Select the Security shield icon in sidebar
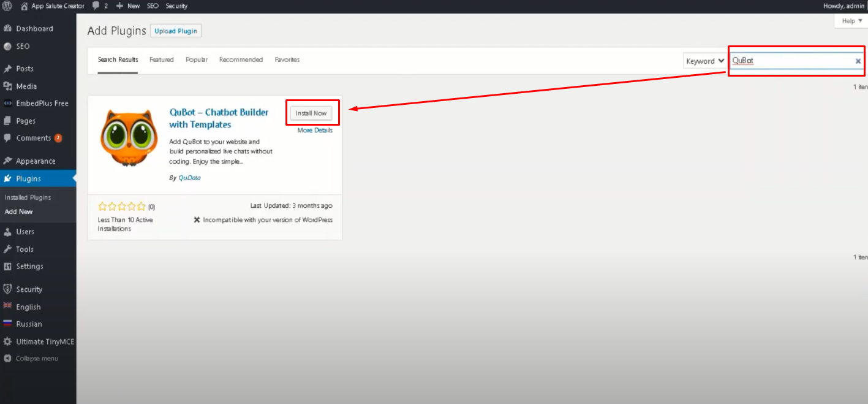This screenshot has width=868, height=404. click(8, 289)
